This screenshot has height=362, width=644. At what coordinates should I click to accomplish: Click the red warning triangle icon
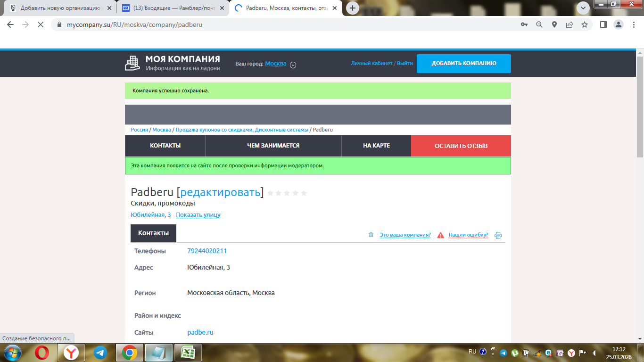(440, 235)
